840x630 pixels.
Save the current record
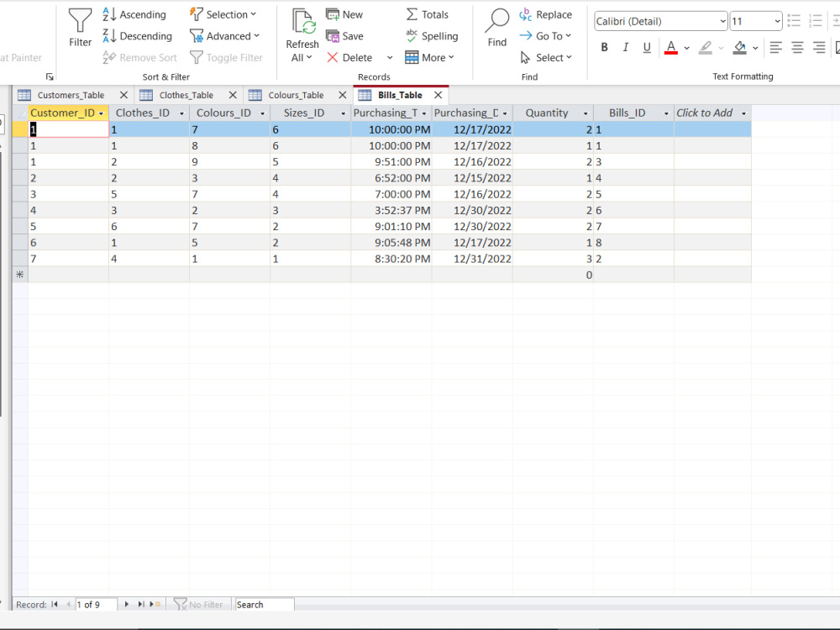[x=344, y=36]
